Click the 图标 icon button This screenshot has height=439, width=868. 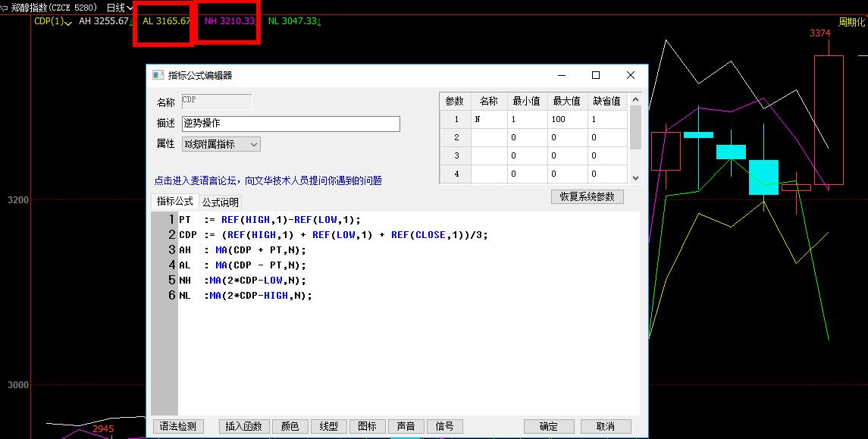[368, 426]
